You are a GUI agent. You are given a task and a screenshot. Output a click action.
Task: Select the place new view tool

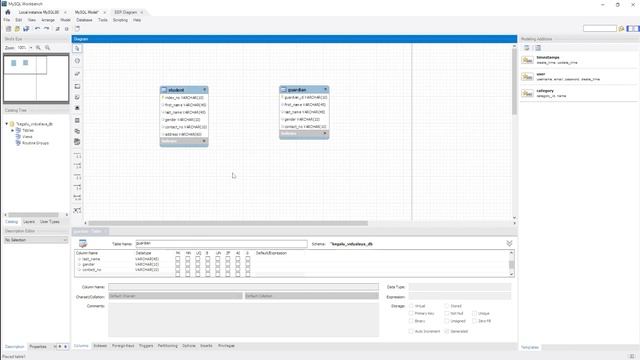[77, 131]
